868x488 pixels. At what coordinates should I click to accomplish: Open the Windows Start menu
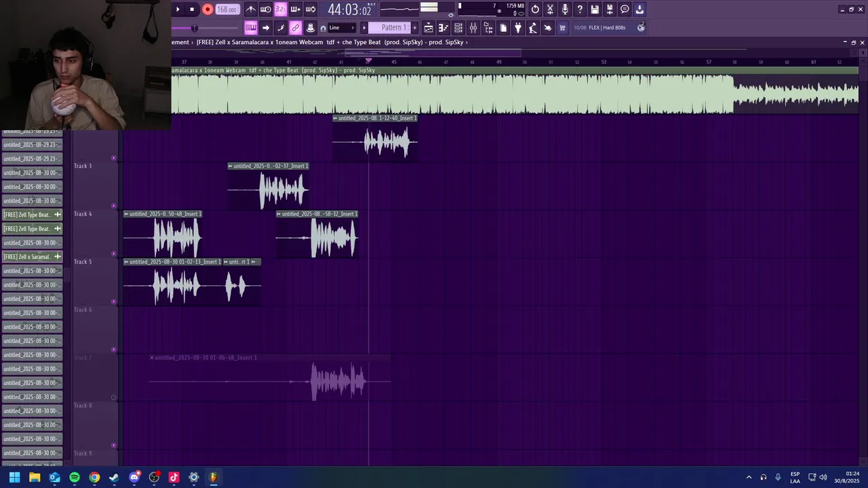(x=14, y=477)
